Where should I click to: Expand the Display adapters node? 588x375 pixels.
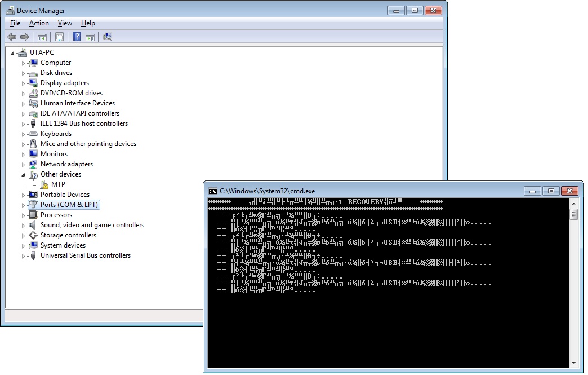(x=24, y=83)
